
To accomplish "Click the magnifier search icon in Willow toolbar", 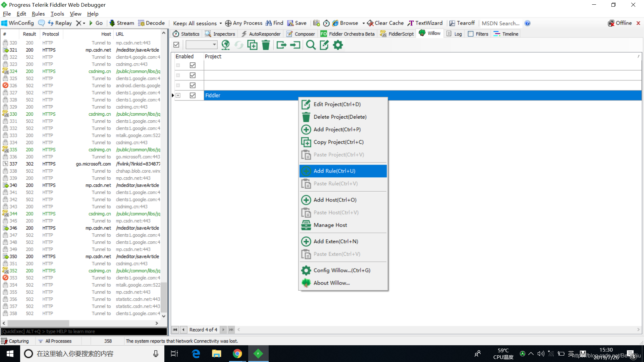I will 311,45.
